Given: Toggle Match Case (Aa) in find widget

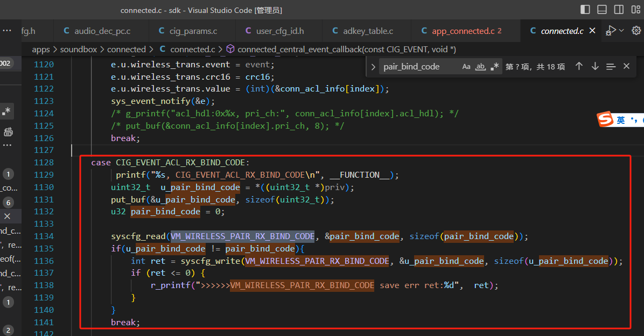Looking at the screenshot, I should (x=466, y=67).
